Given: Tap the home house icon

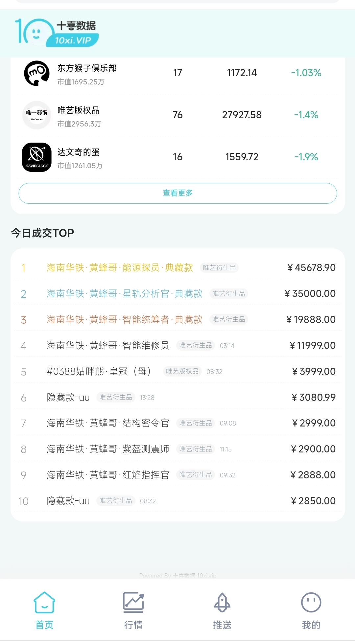Looking at the screenshot, I should [x=44, y=602].
